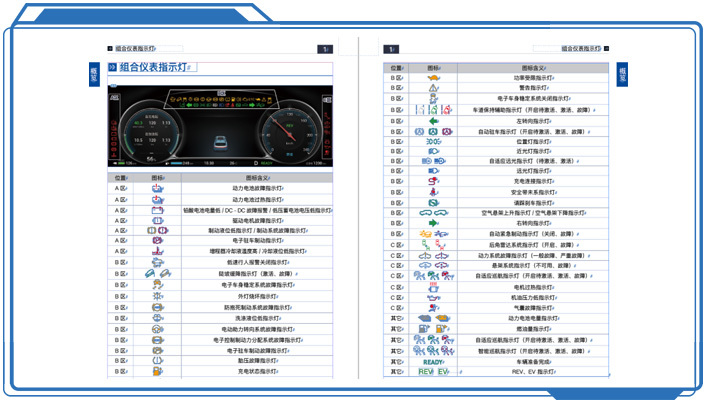Click the 充电状态指示灯 icon
This screenshot has height=402, width=706.
pyautogui.click(x=158, y=371)
